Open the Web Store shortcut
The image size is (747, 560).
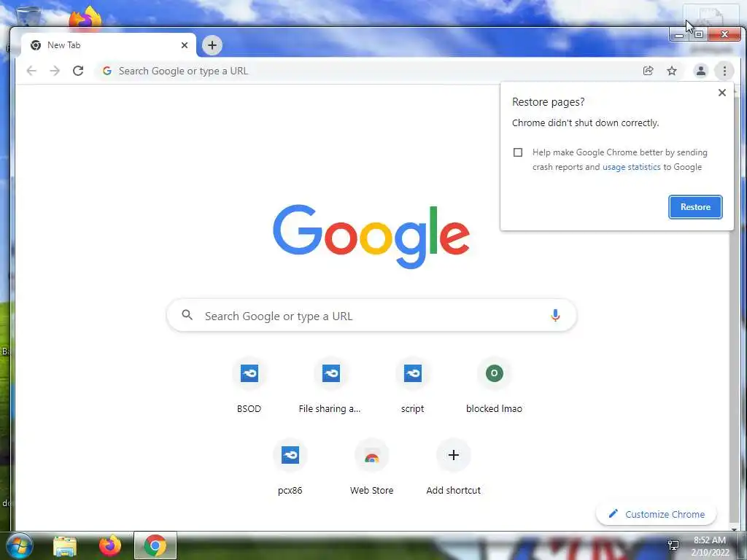coord(371,467)
